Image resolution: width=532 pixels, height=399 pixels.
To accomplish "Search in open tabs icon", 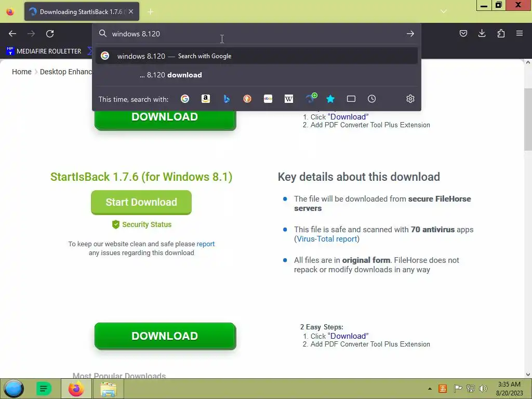I will (x=351, y=99).
